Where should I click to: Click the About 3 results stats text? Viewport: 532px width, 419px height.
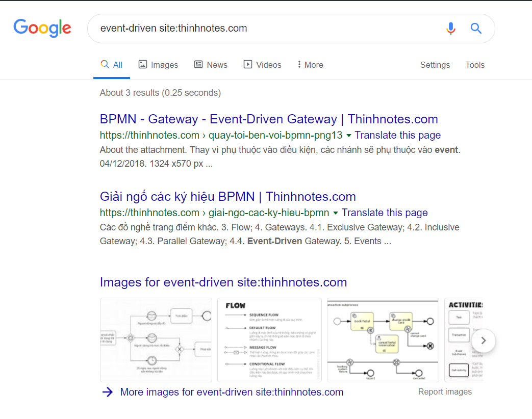160,93
